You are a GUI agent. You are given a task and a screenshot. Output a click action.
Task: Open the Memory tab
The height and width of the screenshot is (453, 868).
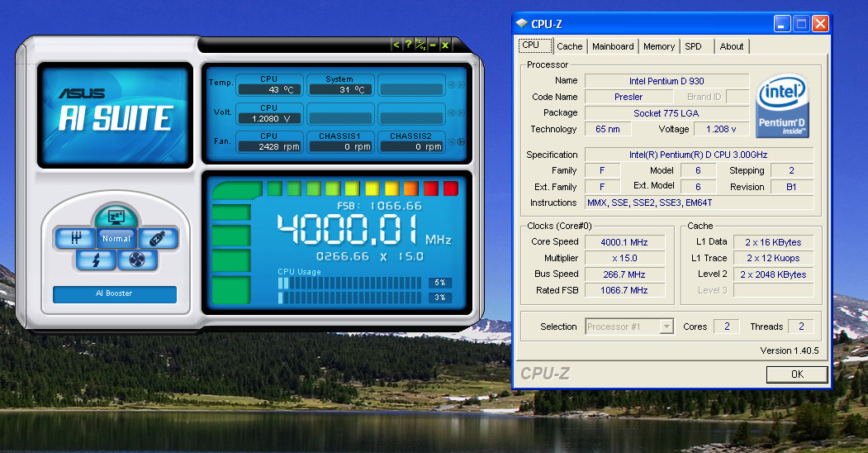coord(659,46)
